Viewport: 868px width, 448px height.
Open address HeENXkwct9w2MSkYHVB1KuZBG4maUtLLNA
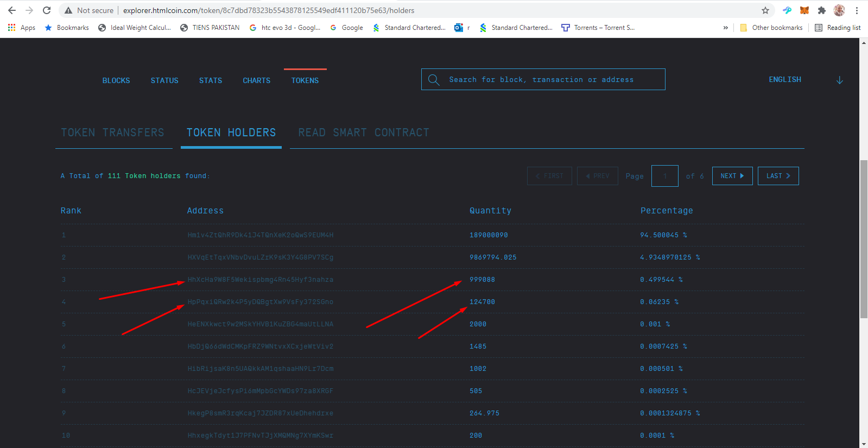[261, 324]
